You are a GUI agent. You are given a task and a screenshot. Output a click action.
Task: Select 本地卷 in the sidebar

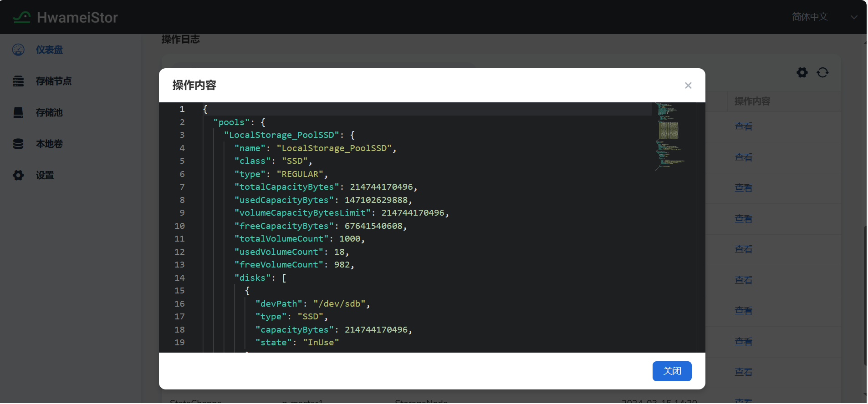pyautogui.click(x=49, y=144)
